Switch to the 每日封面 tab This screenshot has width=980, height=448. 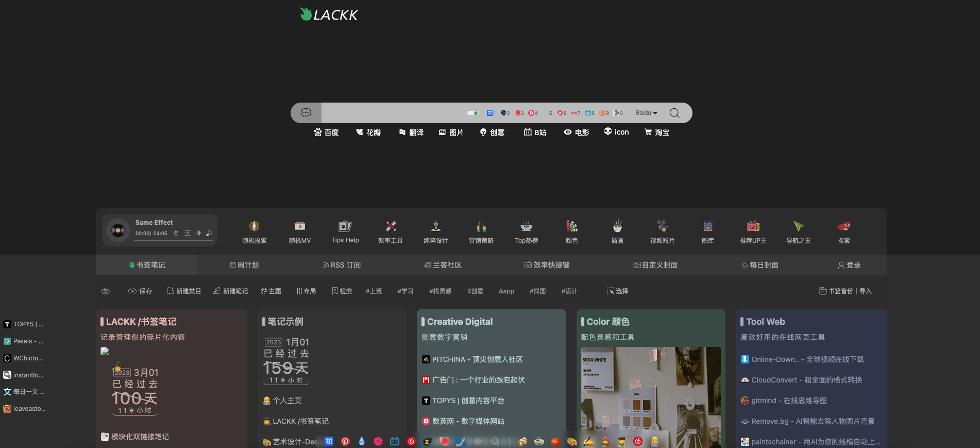(x=759, y=265)
